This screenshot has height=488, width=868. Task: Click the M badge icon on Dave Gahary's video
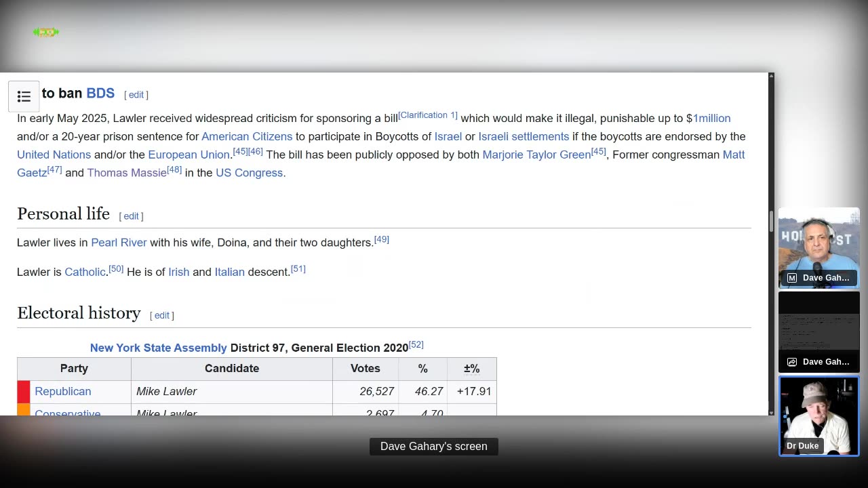[792, 278]
